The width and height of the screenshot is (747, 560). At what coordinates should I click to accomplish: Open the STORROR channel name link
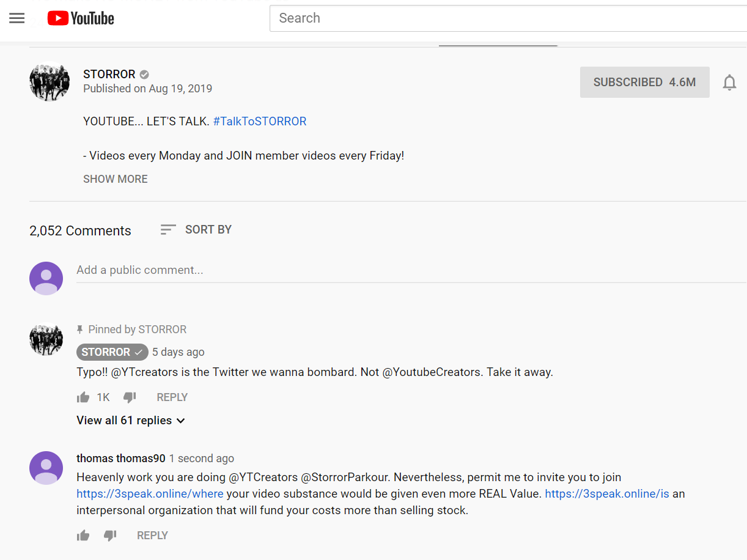point(109,74)
